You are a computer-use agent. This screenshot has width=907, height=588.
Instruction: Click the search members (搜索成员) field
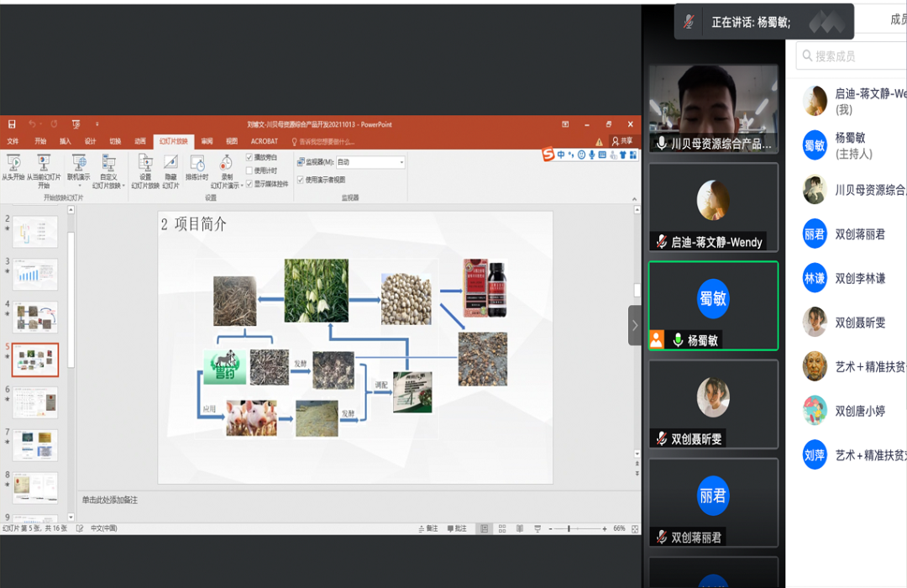(851, 56)
